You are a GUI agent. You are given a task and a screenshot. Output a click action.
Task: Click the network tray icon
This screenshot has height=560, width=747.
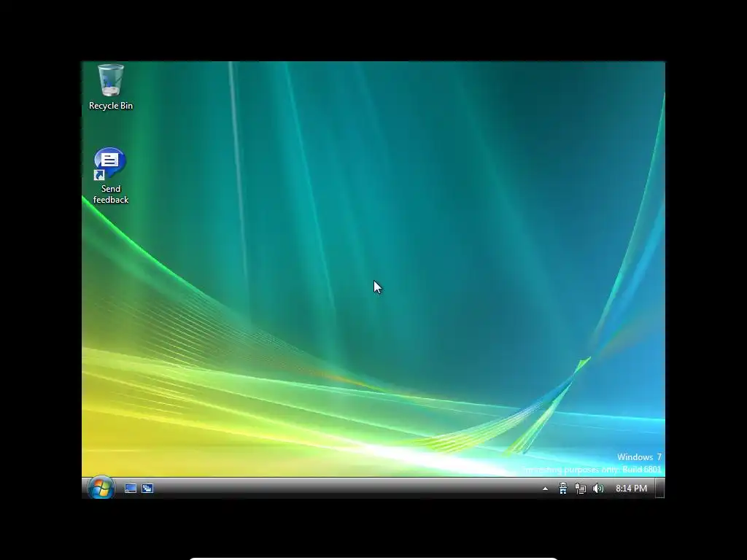coord(580,489)
